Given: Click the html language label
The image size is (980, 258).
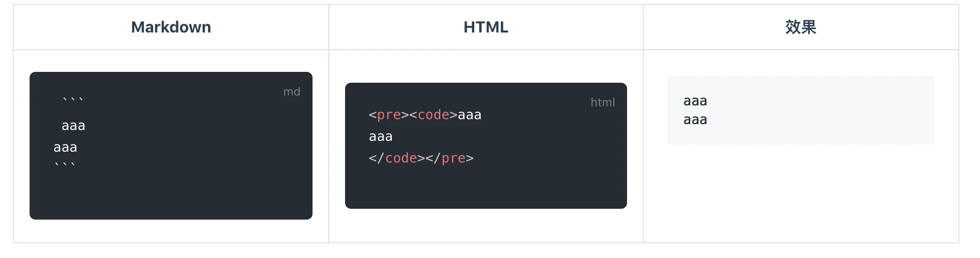Looking at the screenshot, I should coord(603,102).
